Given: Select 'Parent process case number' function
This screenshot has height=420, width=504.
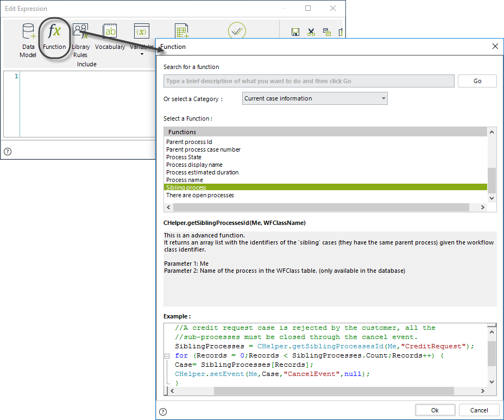Looking at the screenshot, I should coord(325,149).
